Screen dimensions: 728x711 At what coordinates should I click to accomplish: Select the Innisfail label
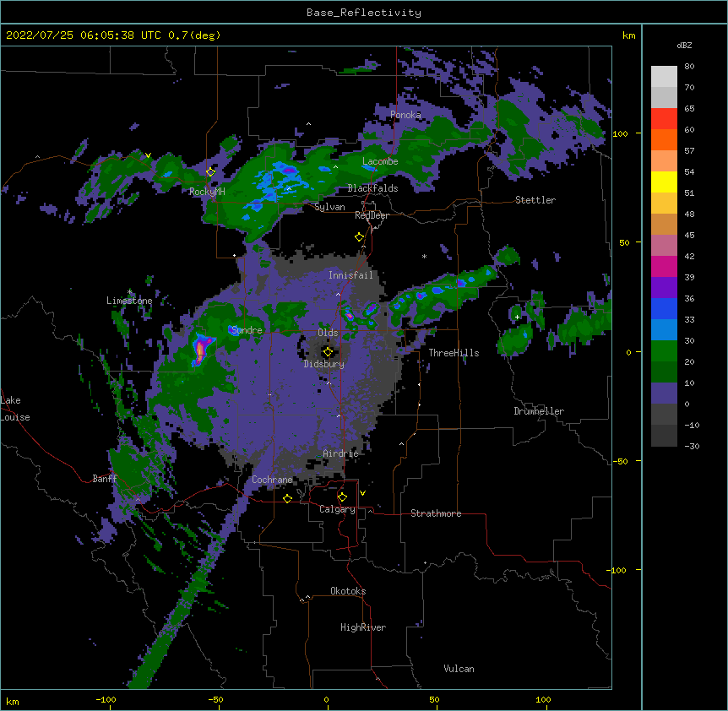350,275
